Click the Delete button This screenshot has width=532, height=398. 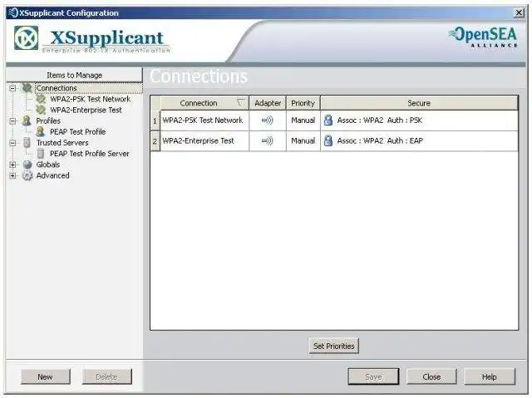(x=107, y=376)
